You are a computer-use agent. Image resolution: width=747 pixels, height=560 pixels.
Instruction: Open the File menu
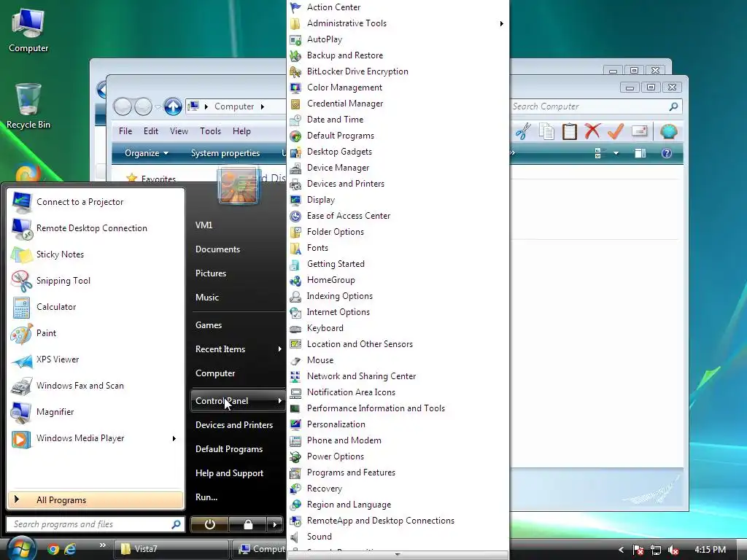pos(125,131)
